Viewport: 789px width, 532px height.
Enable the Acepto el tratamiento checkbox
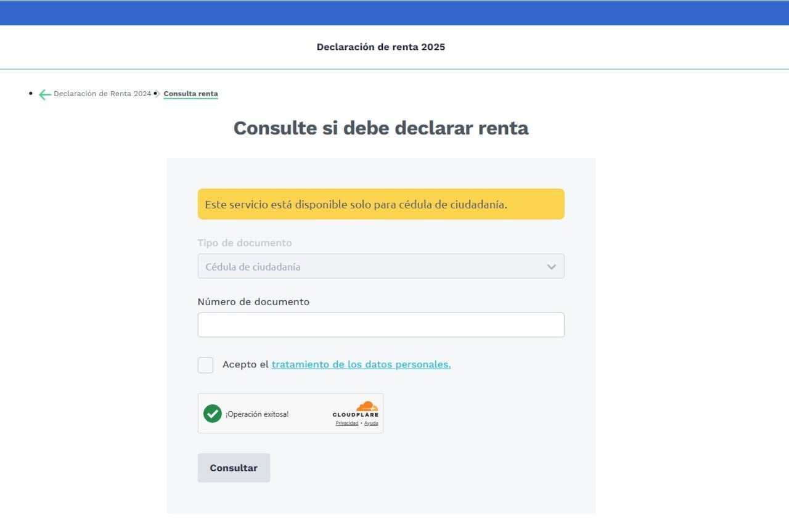205,365
